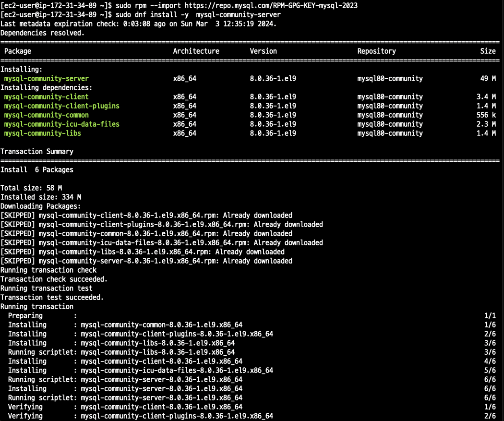Click 'Downloading Packages:' line
Screen dimensions: 504x421
[40, 206]
